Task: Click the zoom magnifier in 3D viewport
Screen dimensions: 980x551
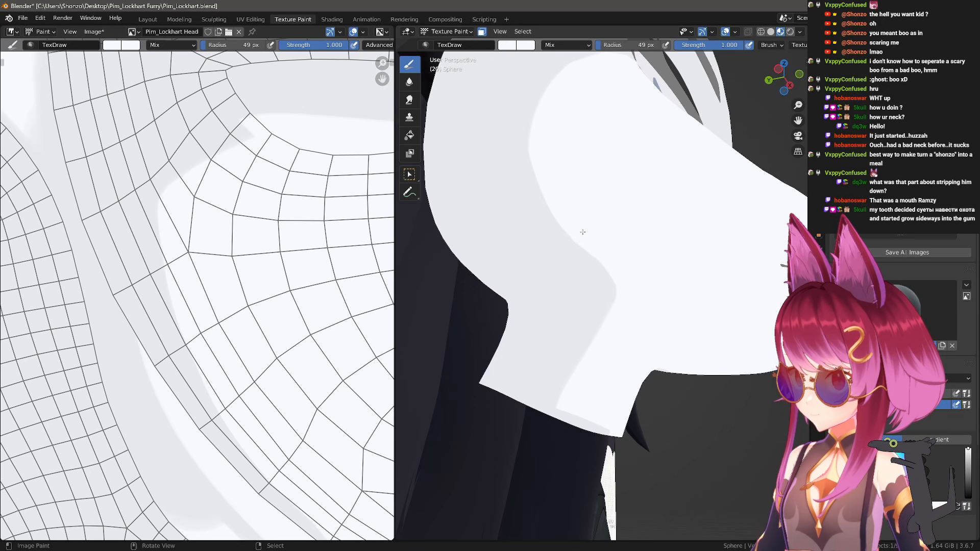Action: [798, 105]
